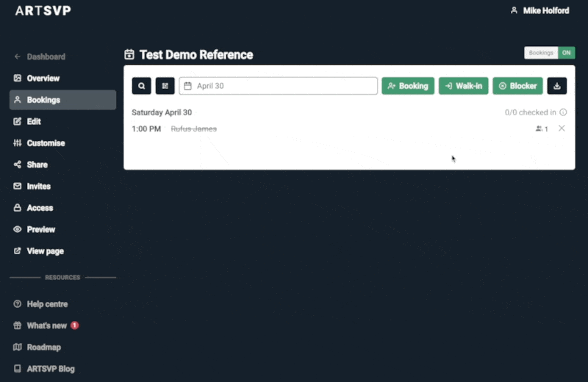
Task: Click the calendar icon beside the title
Action: click(129, 54)
